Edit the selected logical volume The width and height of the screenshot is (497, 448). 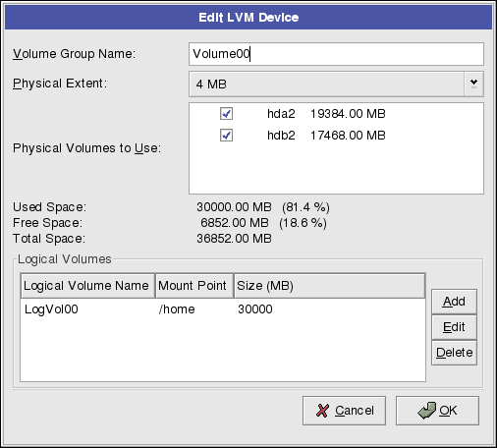click(454, 327)
